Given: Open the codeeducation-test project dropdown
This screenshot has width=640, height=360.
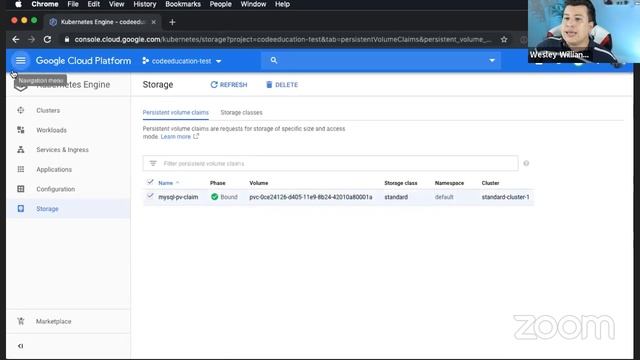Looking at the screenshot, I should [x=182, y=61].
